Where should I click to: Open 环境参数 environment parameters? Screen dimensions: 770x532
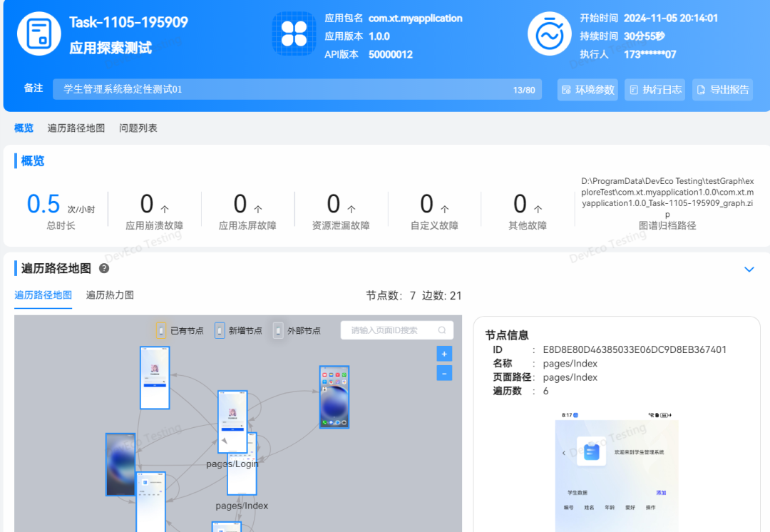coord(587,89)
